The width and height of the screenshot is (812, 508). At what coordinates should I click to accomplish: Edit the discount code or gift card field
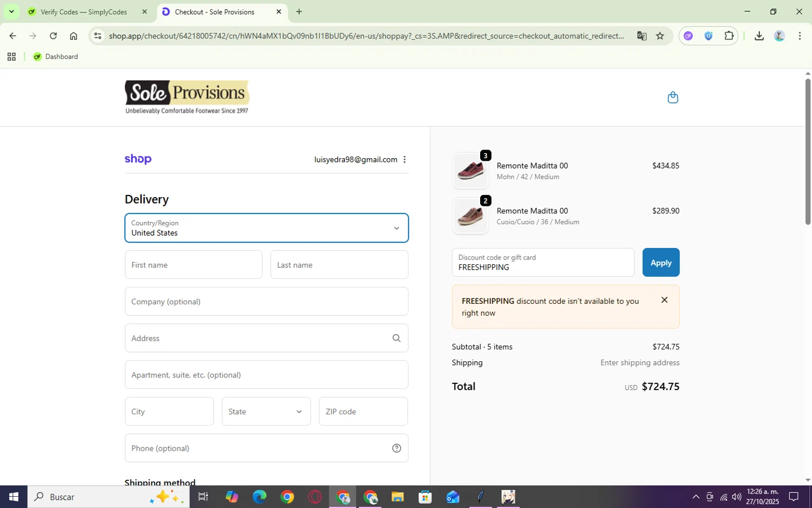click(x=543, y=263)
